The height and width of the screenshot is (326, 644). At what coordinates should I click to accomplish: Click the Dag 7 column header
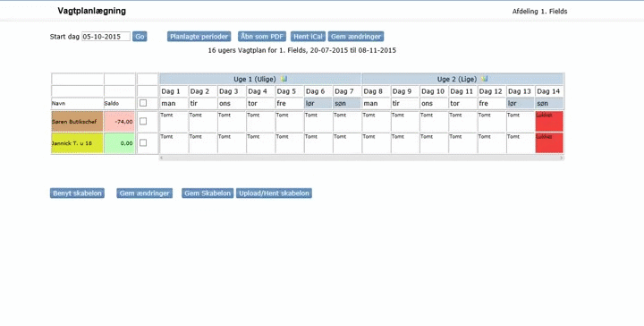(x=347, y=91)
